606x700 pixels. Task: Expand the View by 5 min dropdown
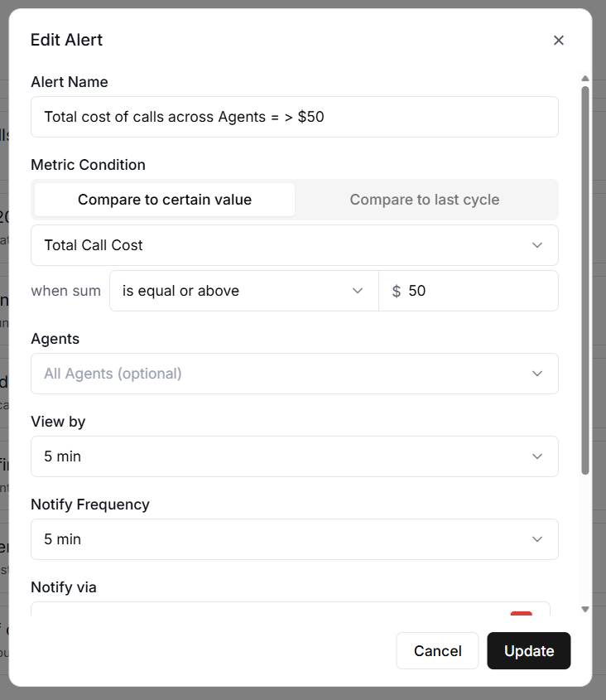pyautogui.click(x=281, y=456)
